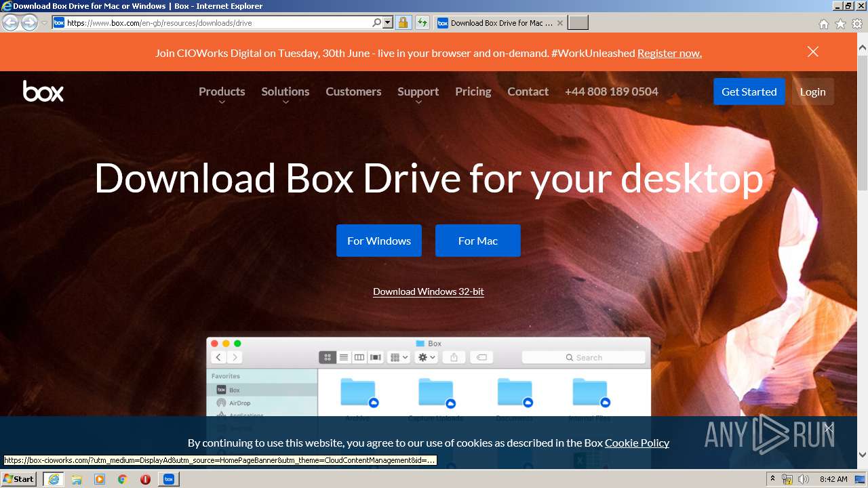
Task: Click the address bar URL field
Action: (x=218, y=22)
